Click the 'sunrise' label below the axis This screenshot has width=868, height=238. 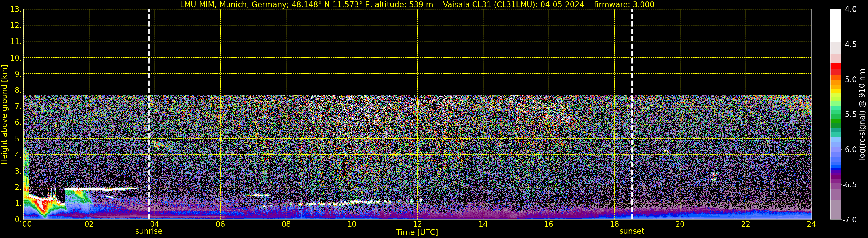[149, 231]
